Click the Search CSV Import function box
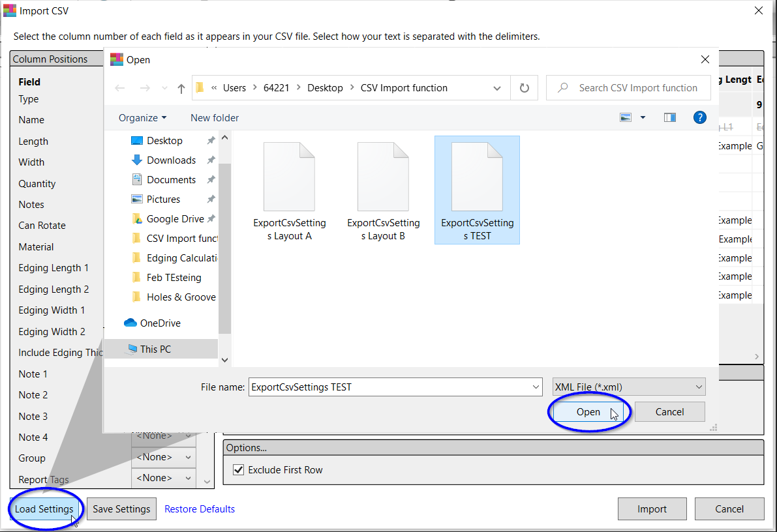Image resolution: width=777 pixels, height=532 pixels. tap(628, 87)
